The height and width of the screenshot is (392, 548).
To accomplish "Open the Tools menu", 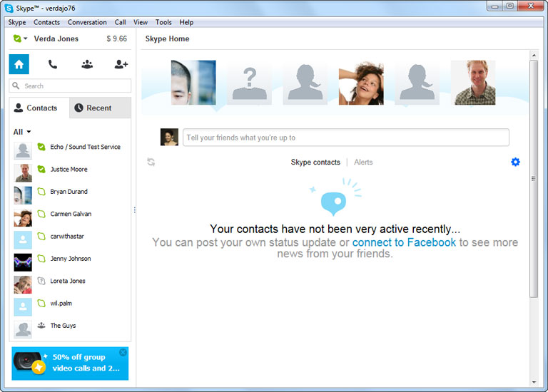I will click(163, 22).
